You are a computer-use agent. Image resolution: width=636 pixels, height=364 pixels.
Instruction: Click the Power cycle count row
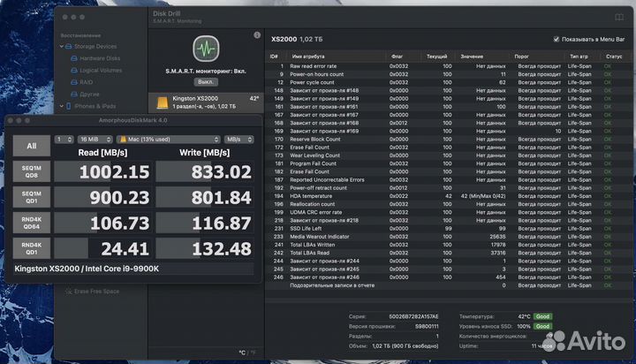(448, 82)
